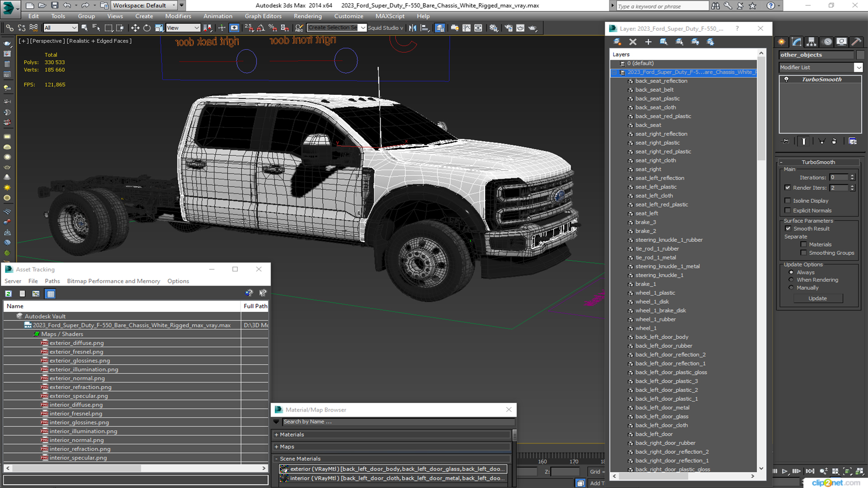Click the Undo arrow icon

pyautogui.click(x=67, y=5)
